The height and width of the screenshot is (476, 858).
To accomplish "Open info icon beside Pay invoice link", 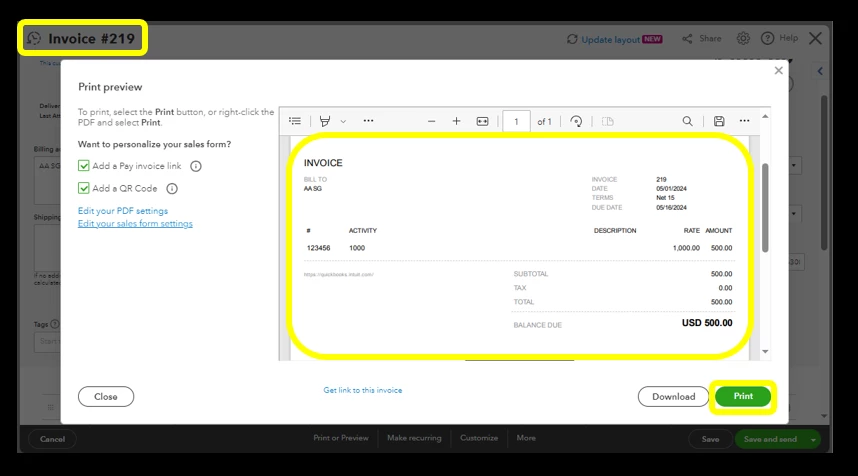I will [x=195, y=166].
